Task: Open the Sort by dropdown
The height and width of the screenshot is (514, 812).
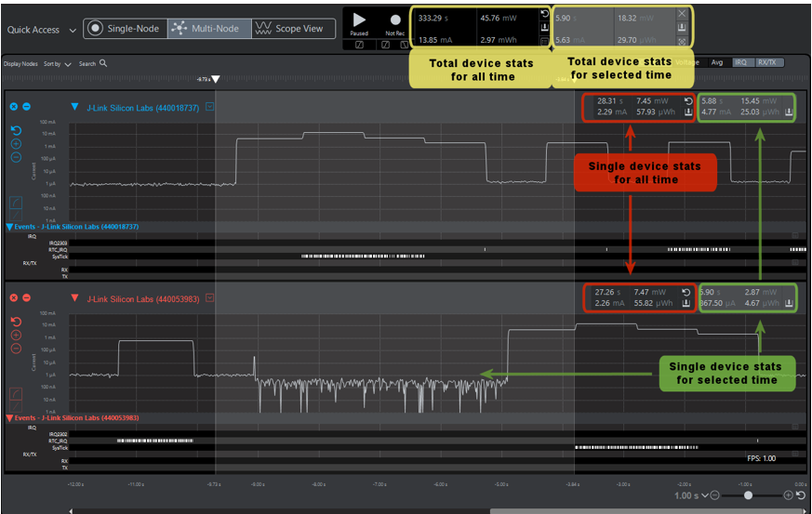Action: pyautogui.click(x=54, y=64)
